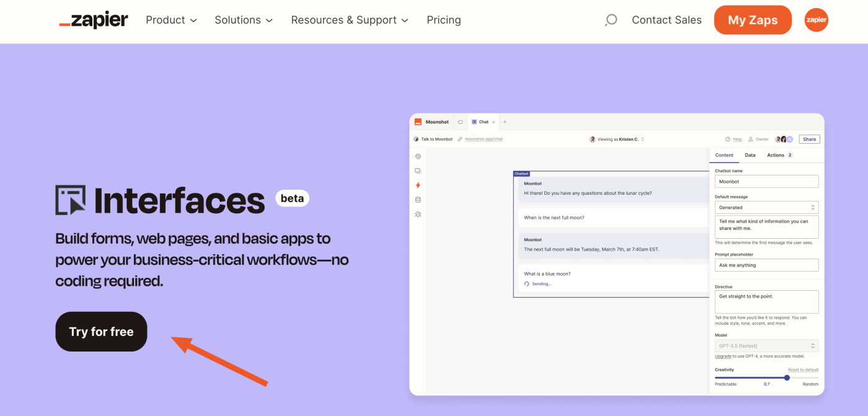The image size is (868, 416).
Task: Click the Talk to Moonbot icon
Action: point(416,139)
